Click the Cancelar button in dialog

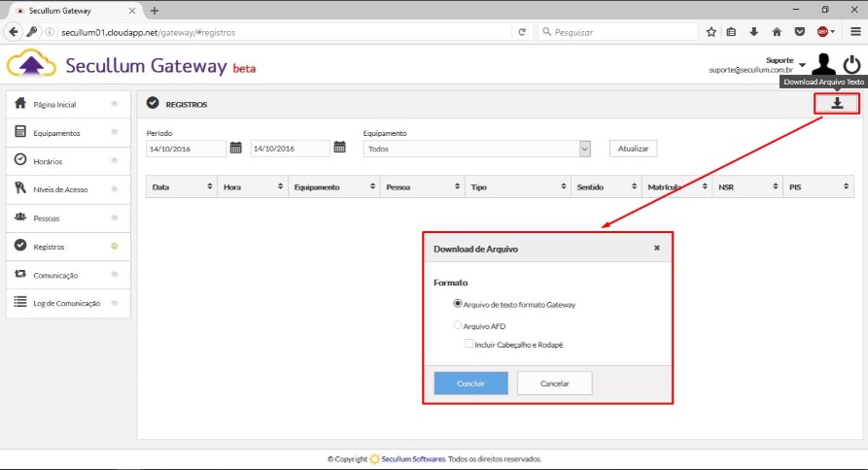click(x=554, y=384)
